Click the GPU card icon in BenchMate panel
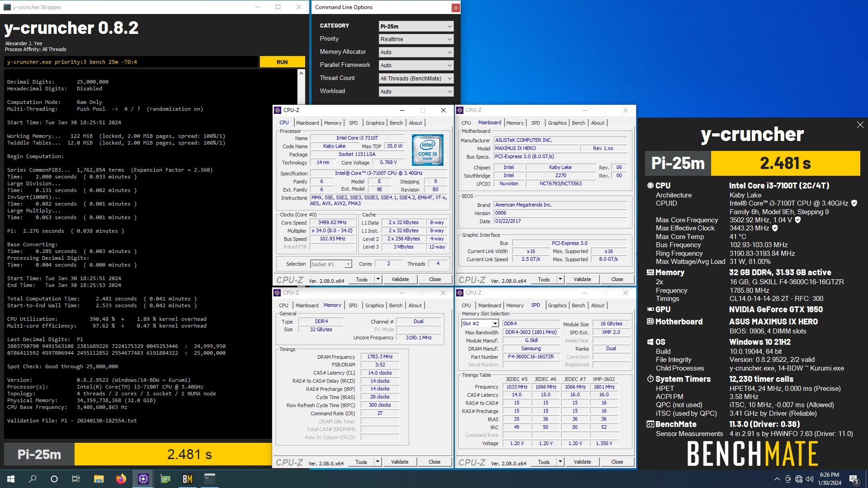Viewport: 868px width, 488px height. pyautogui.click(x=650, y=310)
